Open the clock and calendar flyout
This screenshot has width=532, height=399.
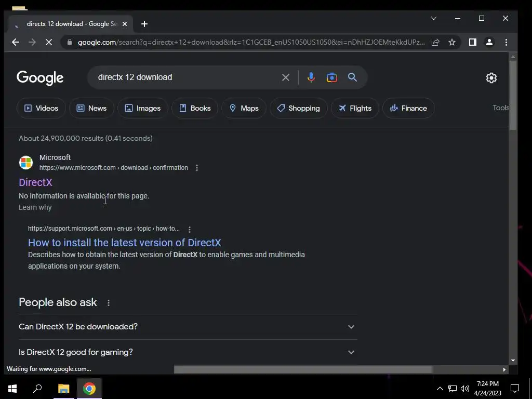(x=487, y=389)
